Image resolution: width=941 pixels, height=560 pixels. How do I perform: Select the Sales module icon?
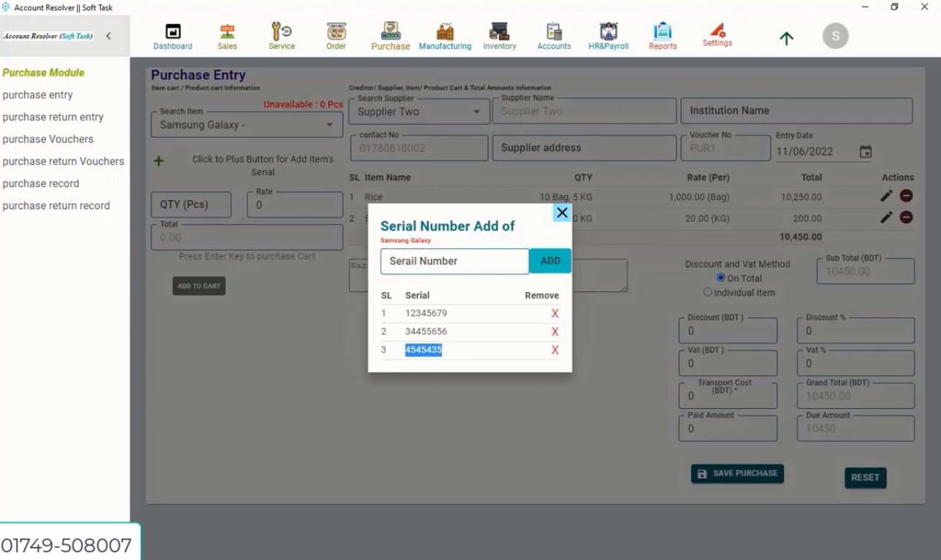click(227, 35)
